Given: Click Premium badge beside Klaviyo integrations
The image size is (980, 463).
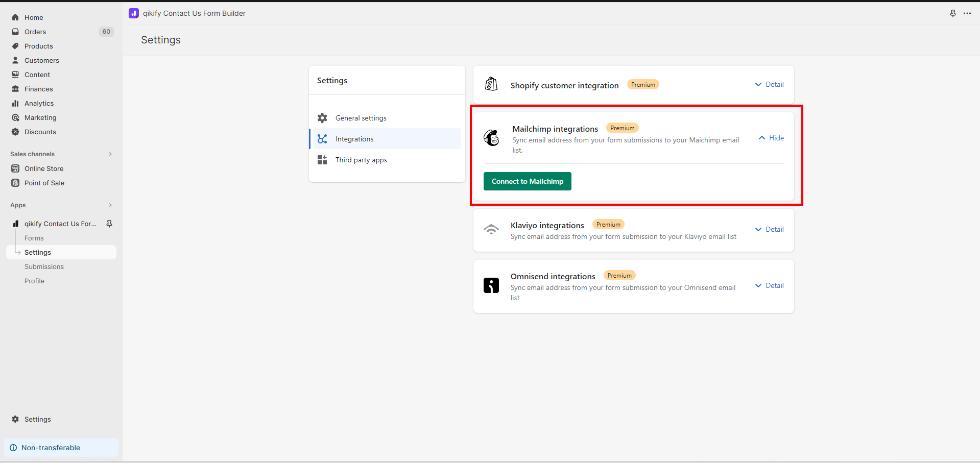Looking at the screenshot, I should click(x=608, y=225).
